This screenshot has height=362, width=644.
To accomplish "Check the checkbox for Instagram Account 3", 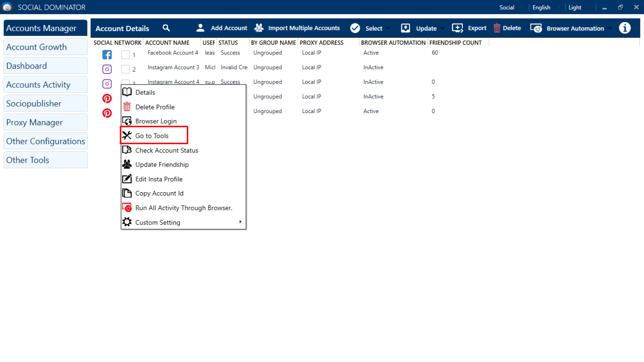I will pyautogui.click(x=126, y=69).
